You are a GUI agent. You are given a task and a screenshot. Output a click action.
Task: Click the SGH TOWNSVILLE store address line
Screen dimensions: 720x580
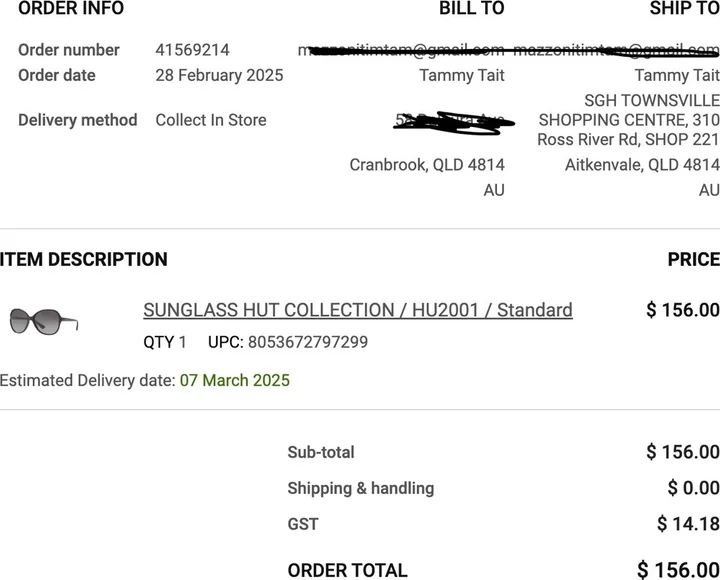pyautogui.click(x=651, y=100)
